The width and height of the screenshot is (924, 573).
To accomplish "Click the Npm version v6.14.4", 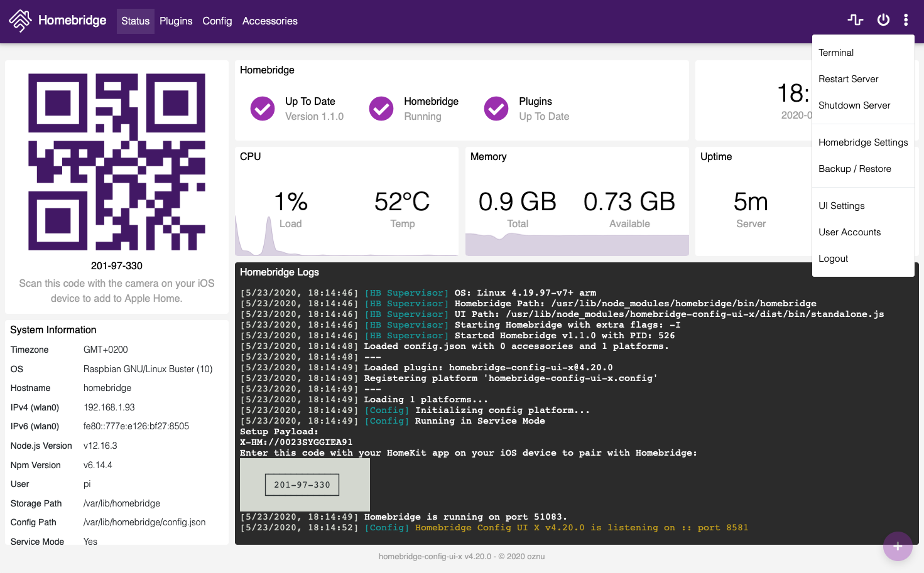I will tap(98, 465).
